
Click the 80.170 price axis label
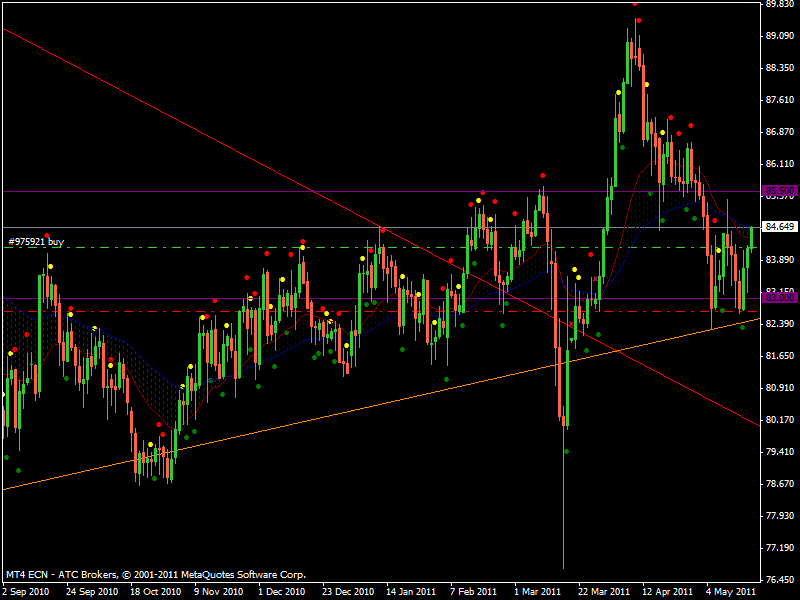pyautogui.click(x=780, y=420)
